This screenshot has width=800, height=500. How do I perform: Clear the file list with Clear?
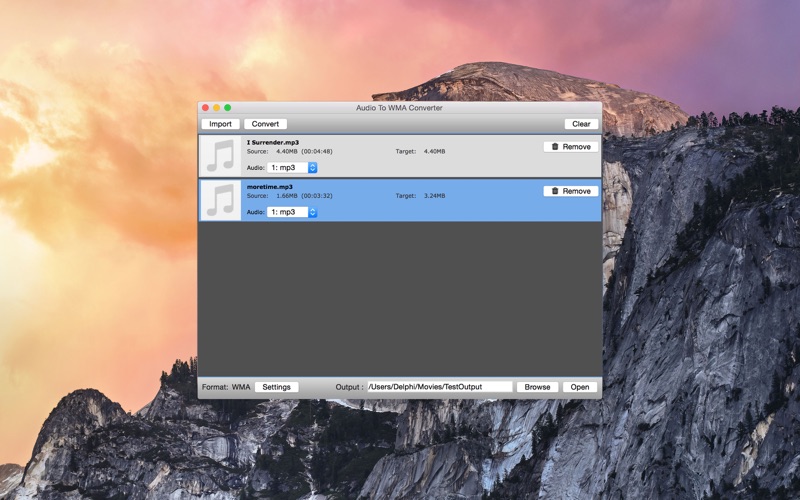[x=581, y=124]
